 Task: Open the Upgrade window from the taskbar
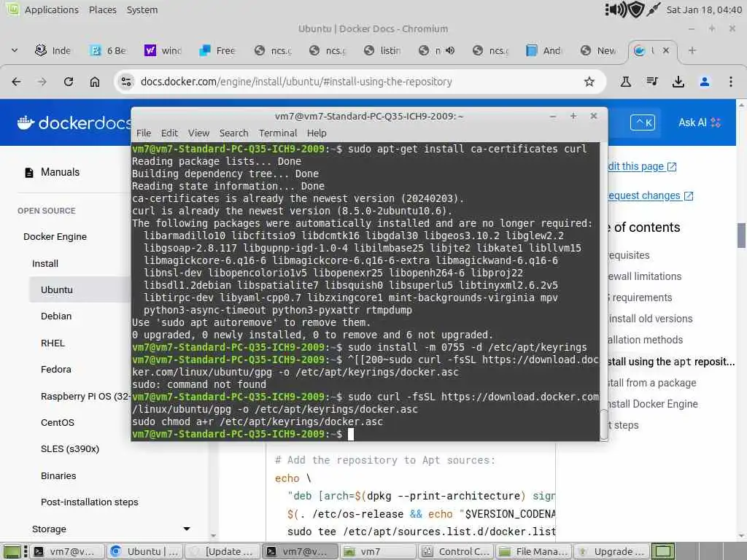(x=611, y=551)
